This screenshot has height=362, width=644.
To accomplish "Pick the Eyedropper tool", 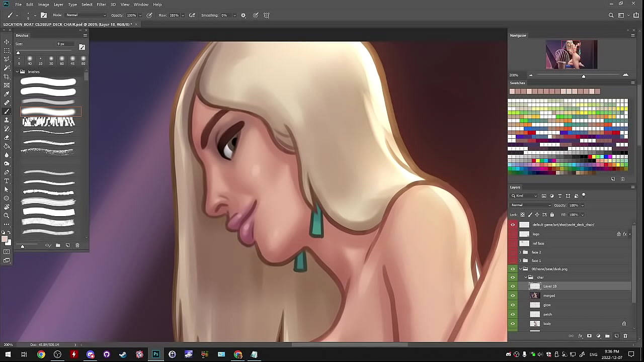I will 7,94.
